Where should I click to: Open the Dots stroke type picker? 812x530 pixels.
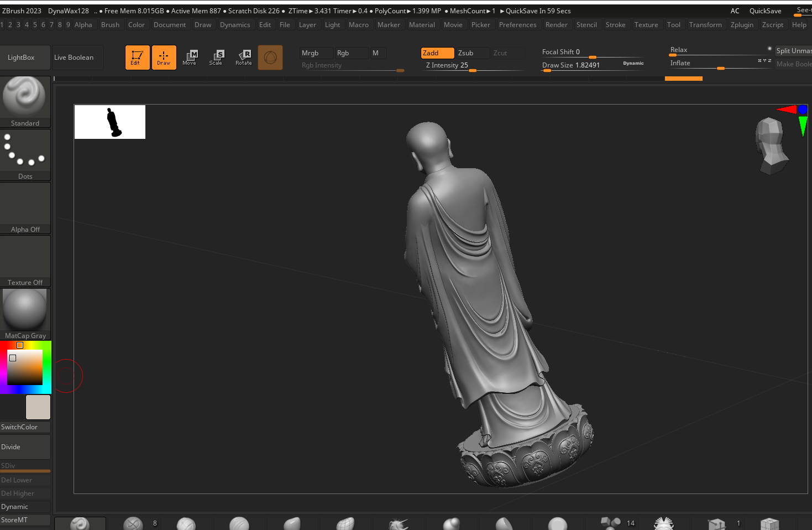click(x=25, y=154)
